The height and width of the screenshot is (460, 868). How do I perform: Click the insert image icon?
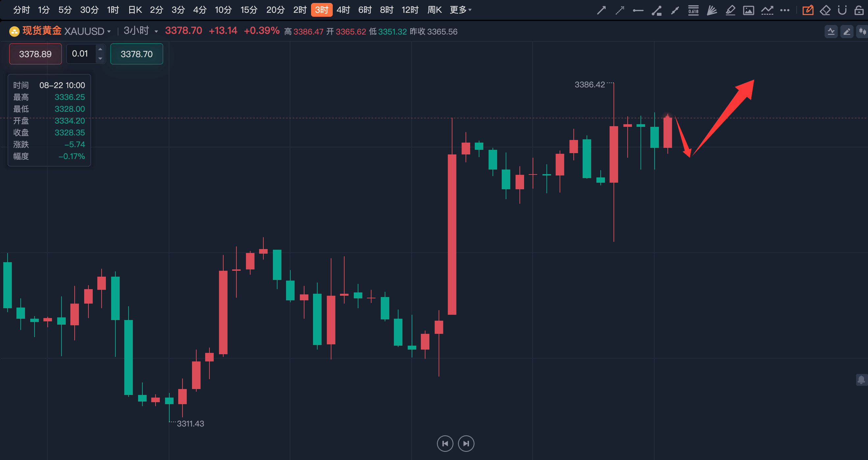point(748,11)
